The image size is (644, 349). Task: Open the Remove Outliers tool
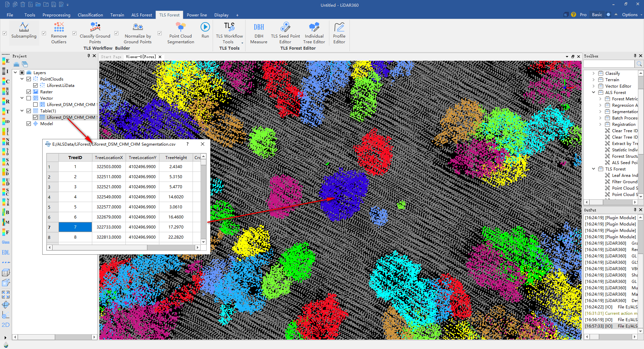pos(59,33)
